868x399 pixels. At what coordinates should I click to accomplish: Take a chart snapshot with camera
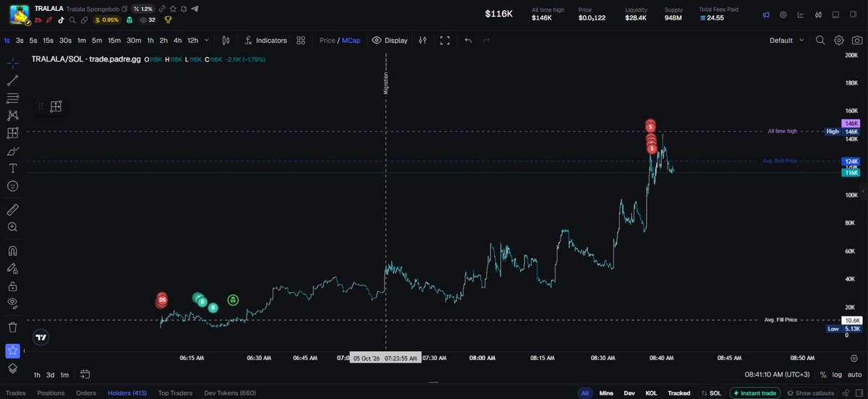[857, 41]
